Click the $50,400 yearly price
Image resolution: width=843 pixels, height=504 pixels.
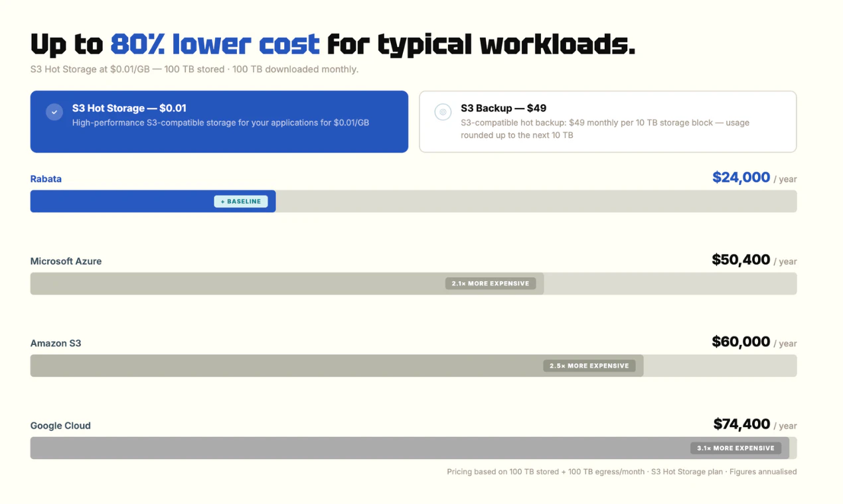tap(741, 260)
